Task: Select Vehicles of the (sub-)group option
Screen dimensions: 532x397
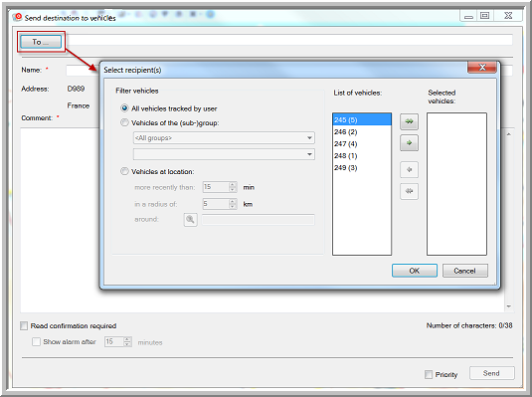Action: click(x=124, y=122)
